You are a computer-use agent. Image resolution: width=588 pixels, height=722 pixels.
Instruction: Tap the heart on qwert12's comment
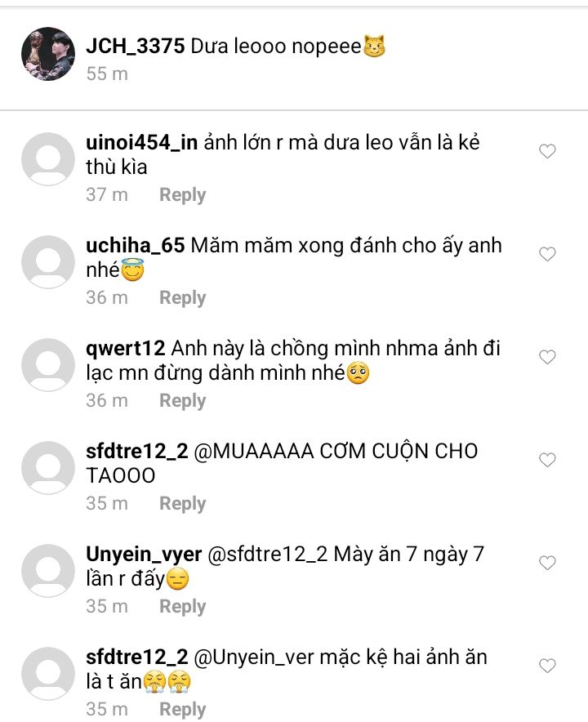pos(548,357)
